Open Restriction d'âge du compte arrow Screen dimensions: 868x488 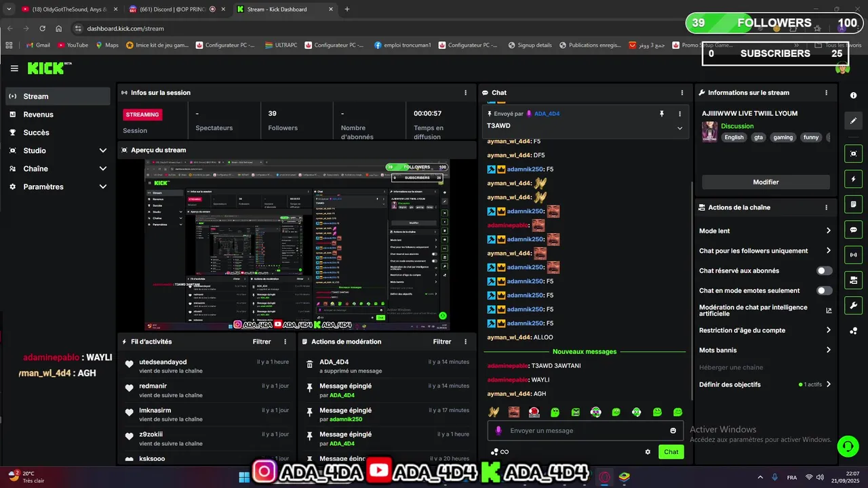(828, 330)
